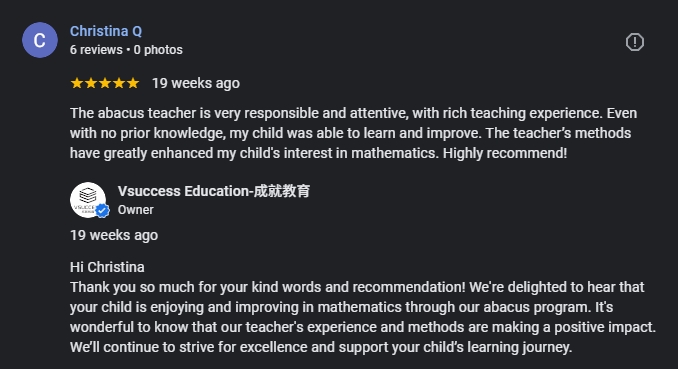Click the "0 photos" count text

[x=158, y=50]
